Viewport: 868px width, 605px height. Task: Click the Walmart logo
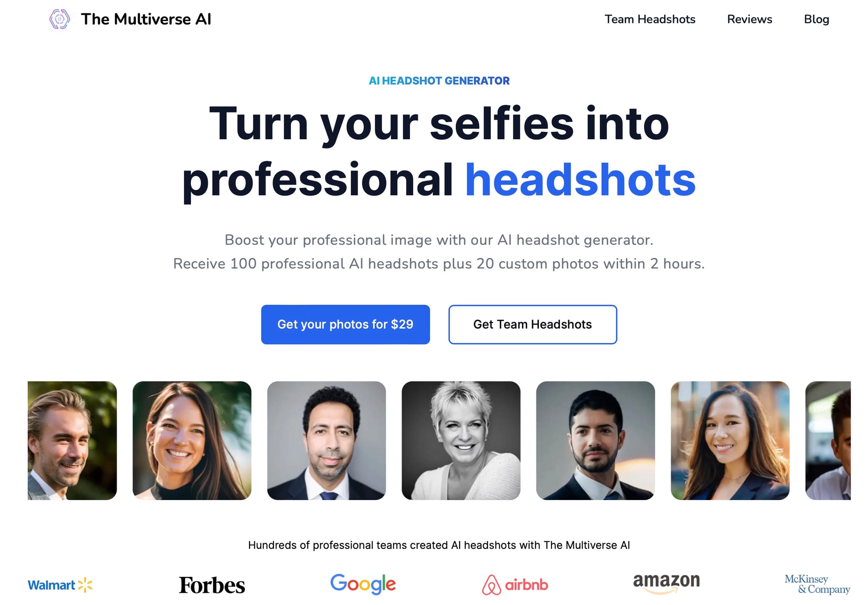[60, 585]
